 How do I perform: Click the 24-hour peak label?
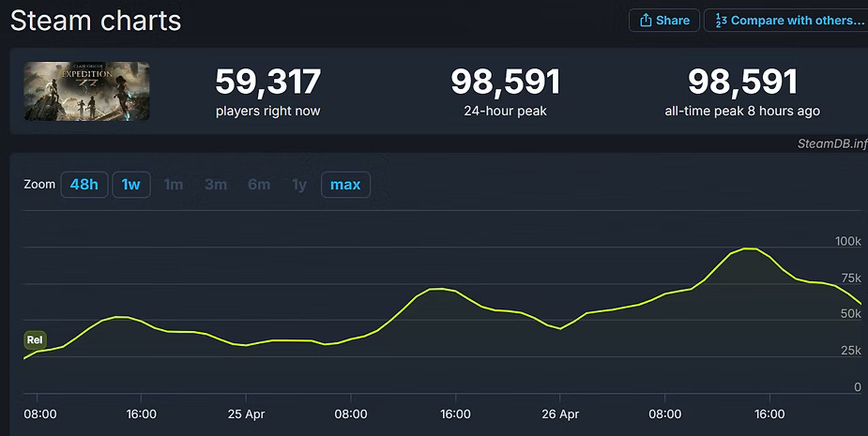click(506, 112)
